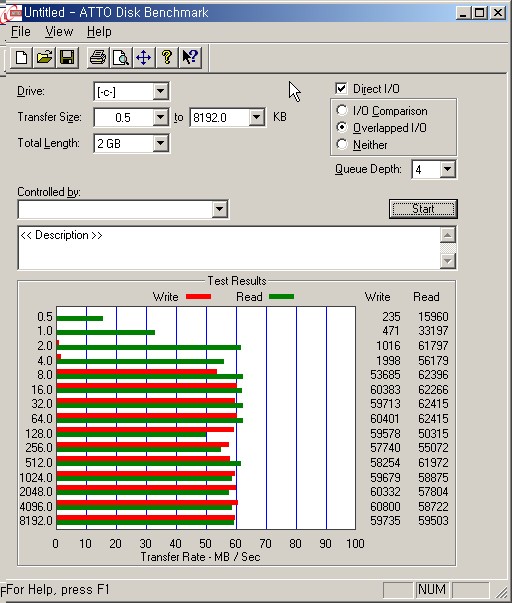This screenshot has width=512, height=603.
Task: Click the New document toolbar icon
Action: coord(21,58)
